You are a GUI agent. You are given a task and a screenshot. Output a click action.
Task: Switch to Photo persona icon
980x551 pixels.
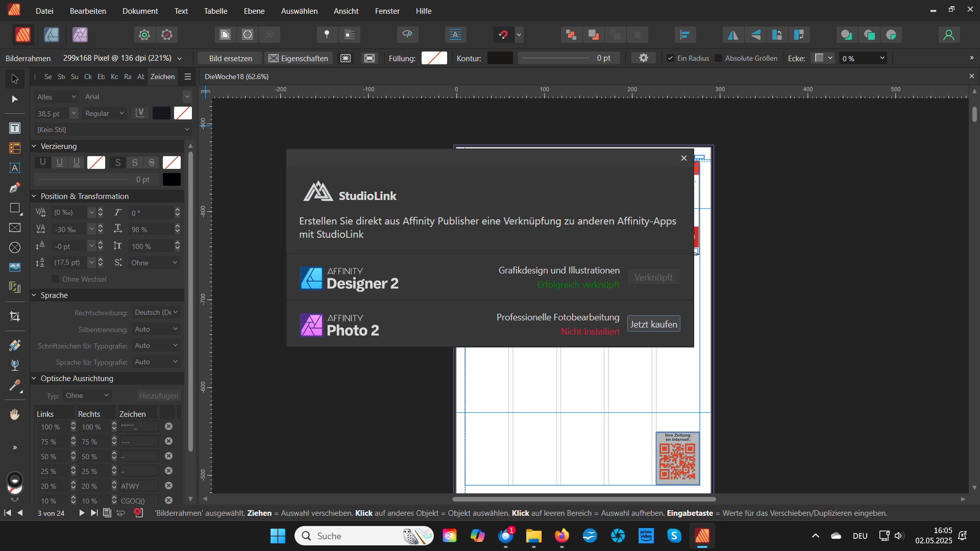tap(80, 35)
